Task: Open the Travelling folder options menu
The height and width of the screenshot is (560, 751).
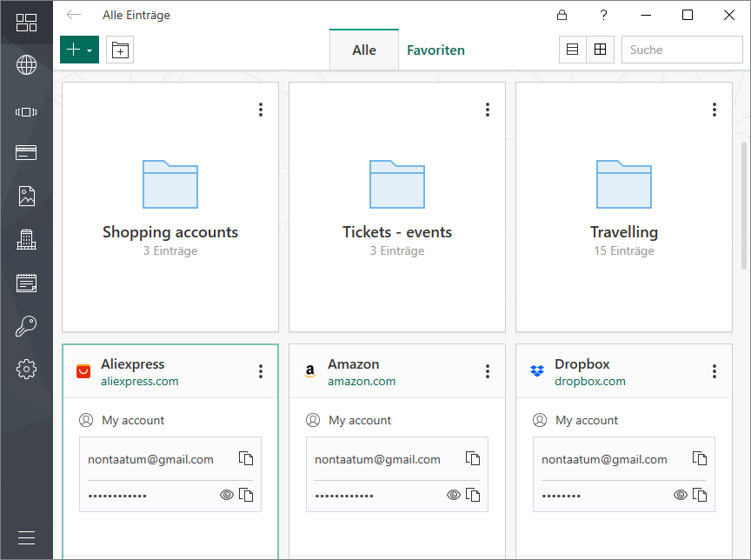Action: (714, 110)
